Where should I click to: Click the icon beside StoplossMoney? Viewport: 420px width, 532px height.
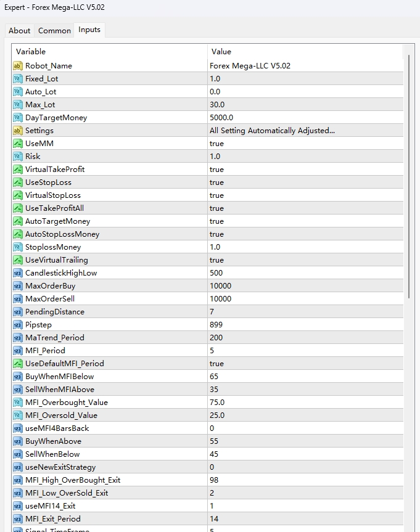(x=18, y=247)
